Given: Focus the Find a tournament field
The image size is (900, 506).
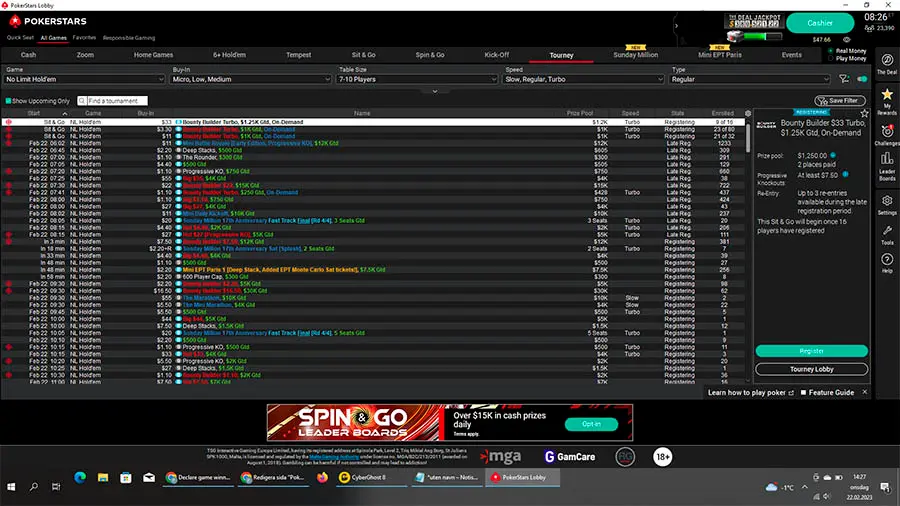Looking at the screenshot, I should click(117, 101).
